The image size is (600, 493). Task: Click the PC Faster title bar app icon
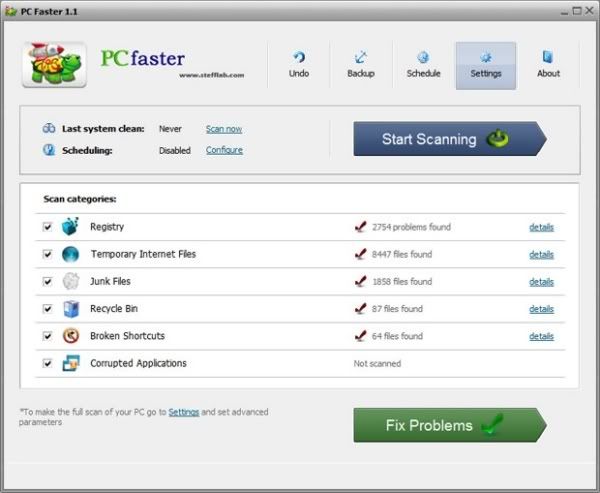pyautogui.click(x=11, y=11)
